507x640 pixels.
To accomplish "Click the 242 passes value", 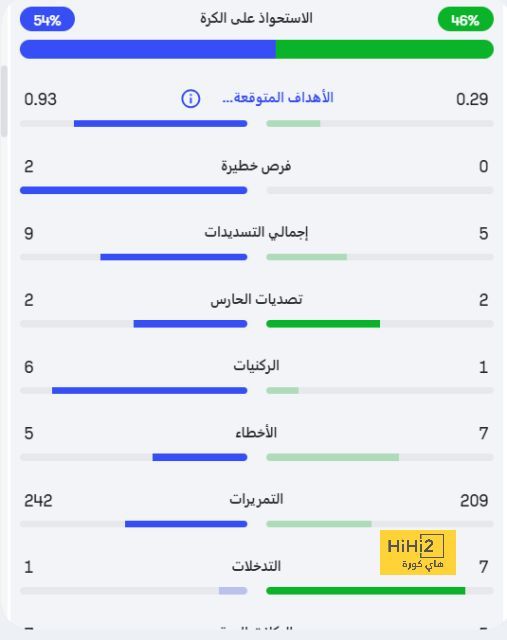I will click(x=38, y=500).
